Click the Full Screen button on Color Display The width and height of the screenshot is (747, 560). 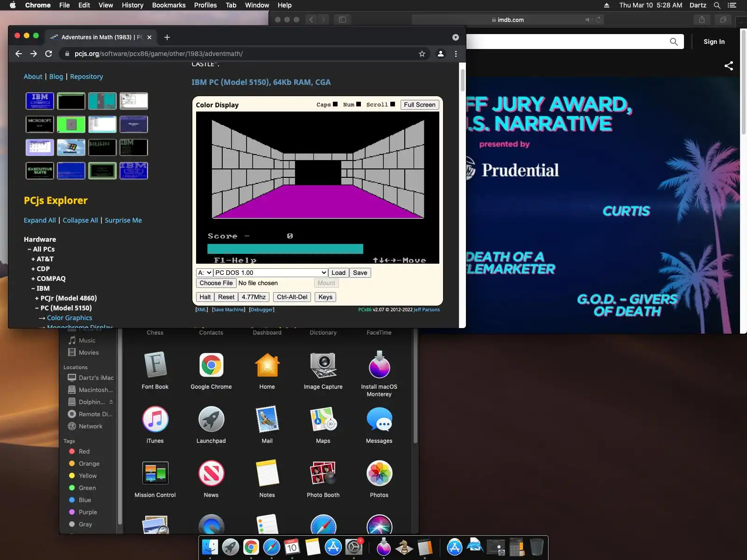click(x=420, y=105)
